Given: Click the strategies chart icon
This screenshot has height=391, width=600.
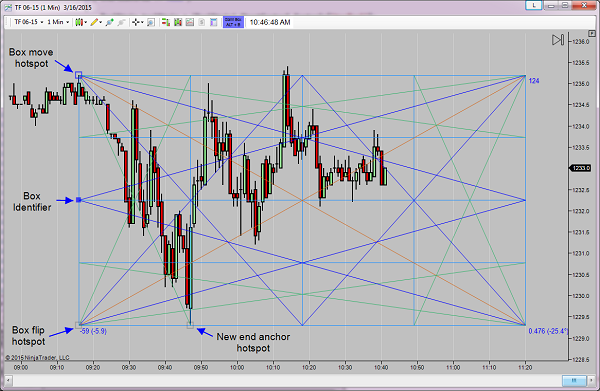Looking at the screenshot, I should [190, 22].
